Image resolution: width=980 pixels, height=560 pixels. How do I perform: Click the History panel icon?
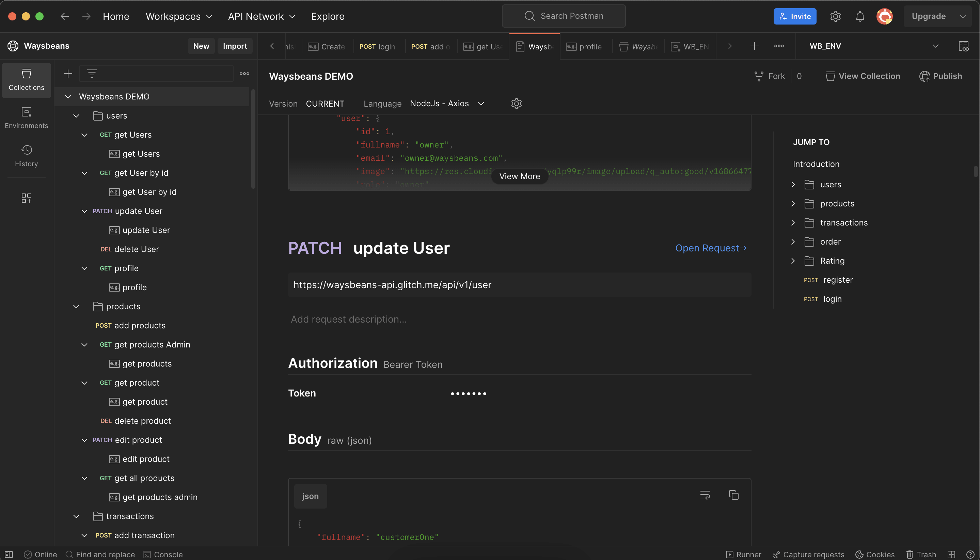[26, 156]
